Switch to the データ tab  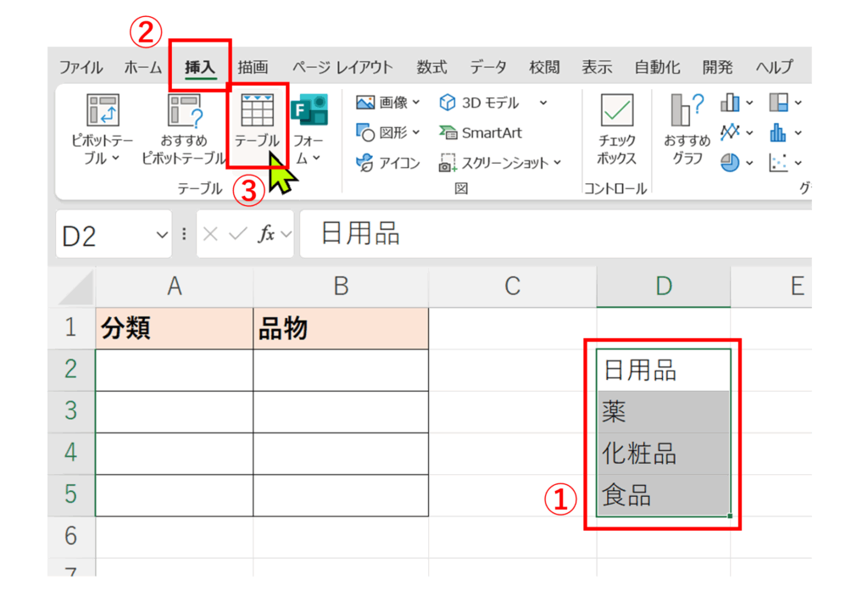[487, 68]
